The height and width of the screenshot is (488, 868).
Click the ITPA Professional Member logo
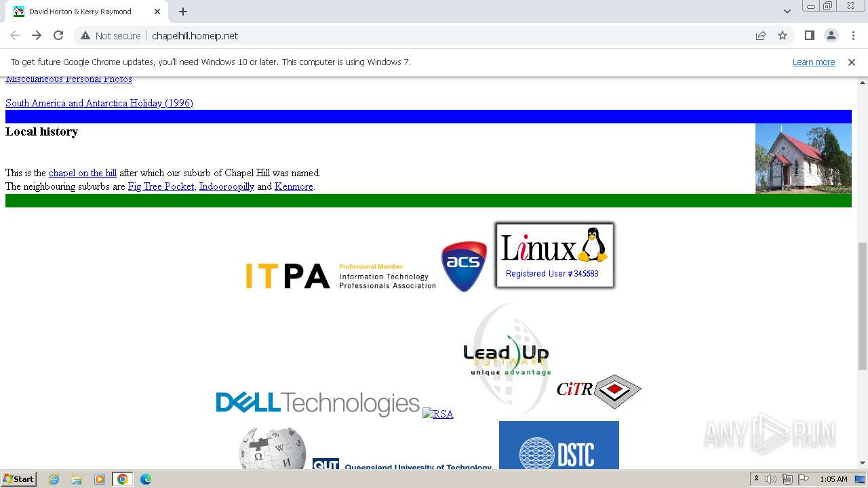(340, 276)
